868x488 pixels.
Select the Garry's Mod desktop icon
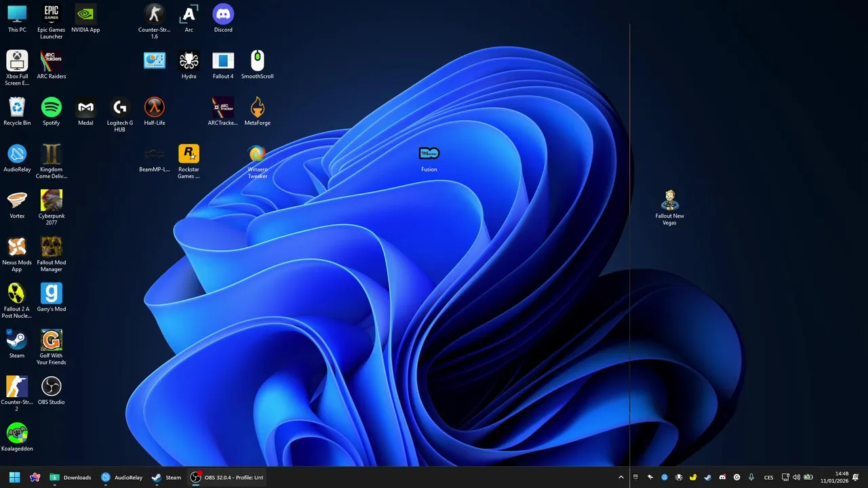point(51,298)
